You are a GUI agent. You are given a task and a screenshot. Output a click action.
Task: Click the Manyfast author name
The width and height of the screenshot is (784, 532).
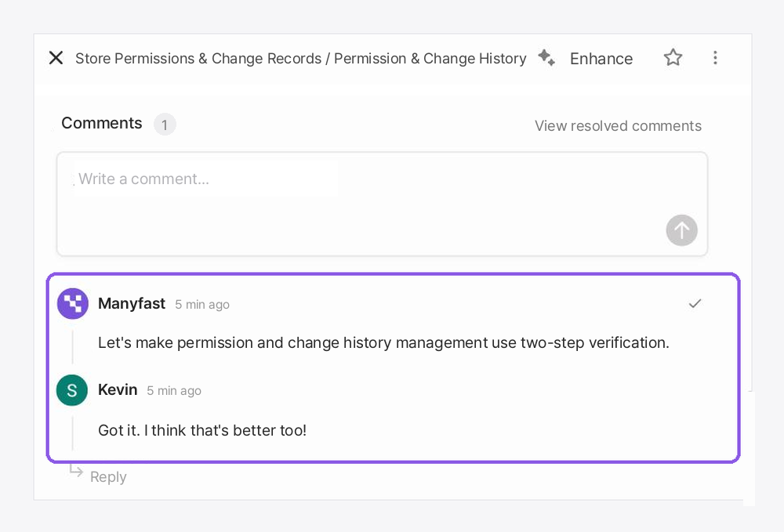coord(132,304)
